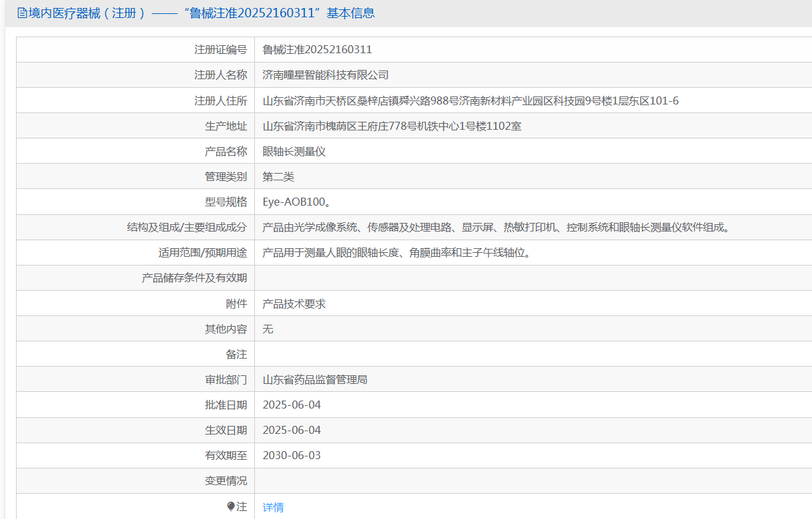Click the registration number 鲁械注准20252160311 in the table
Screen dimensions: 812x519
pyautogui.click(x=317, y=49)
